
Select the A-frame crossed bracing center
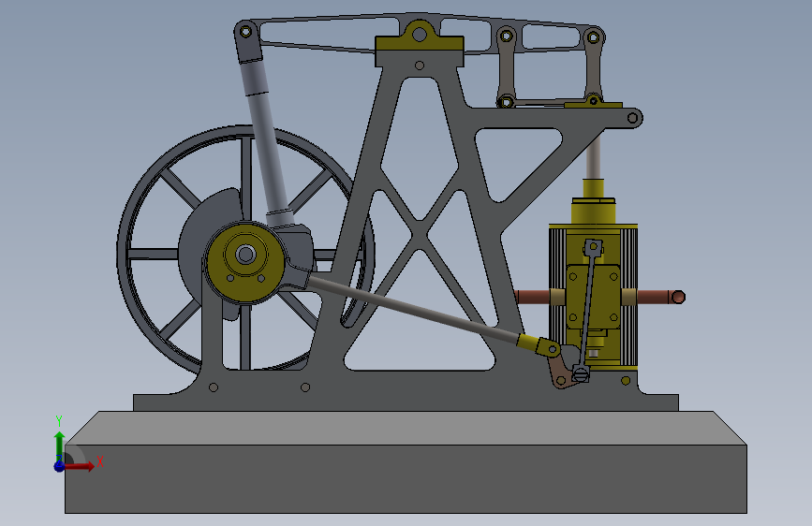click(420, 234)
